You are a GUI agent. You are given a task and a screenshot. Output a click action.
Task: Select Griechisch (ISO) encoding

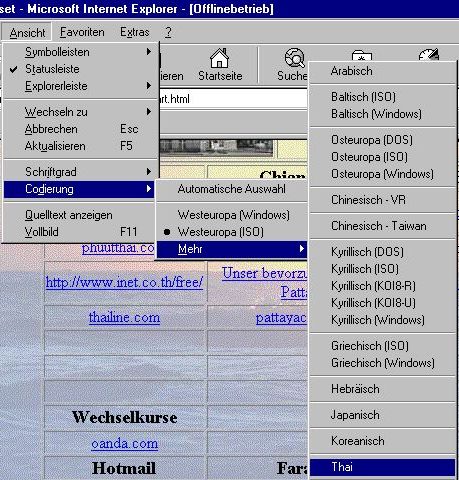pos(382,346)
